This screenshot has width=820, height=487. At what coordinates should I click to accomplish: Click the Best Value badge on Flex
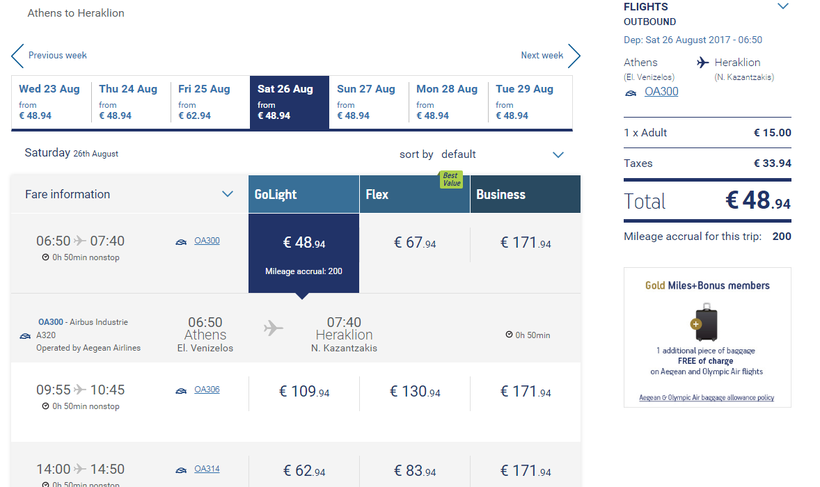point(452,179)
